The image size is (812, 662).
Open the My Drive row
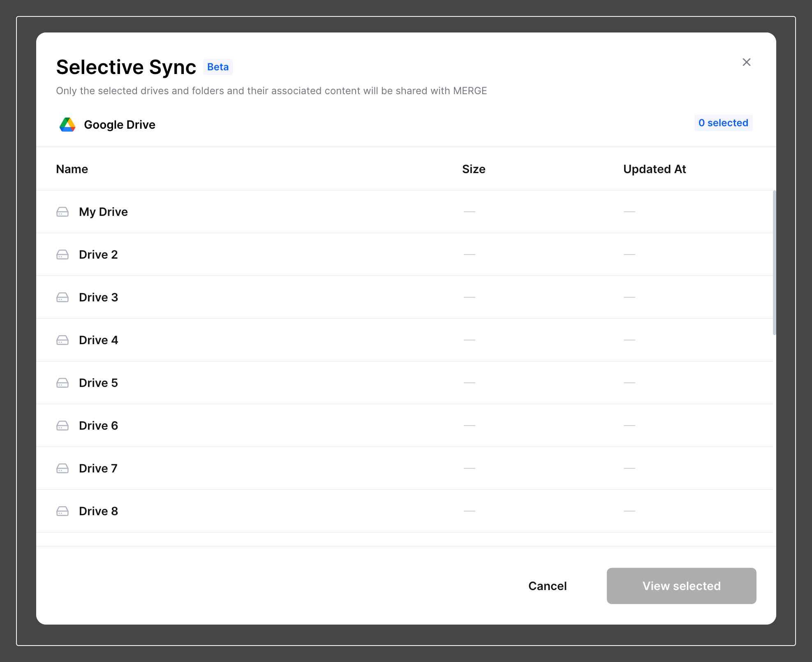[104, 212]
